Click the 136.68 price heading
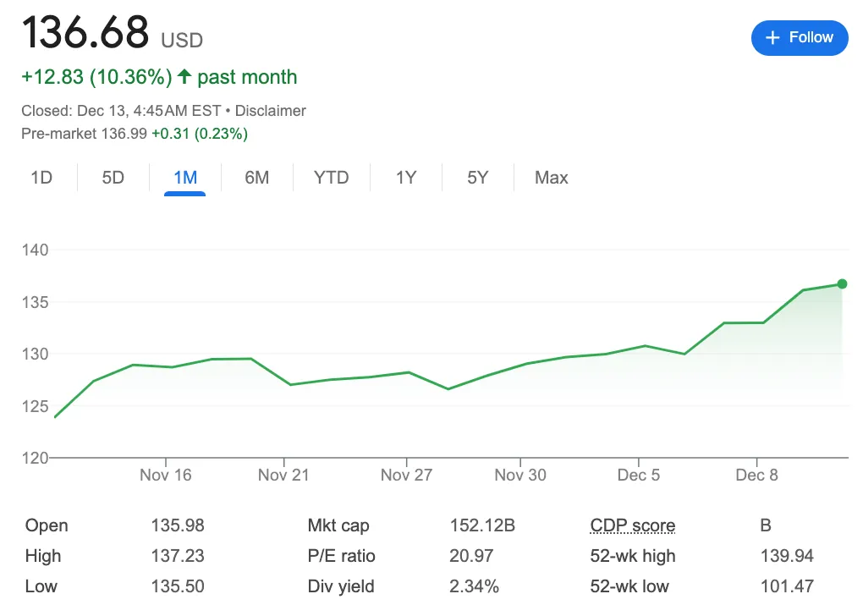This screenshot has height=616, width=863. click(85, 32)
